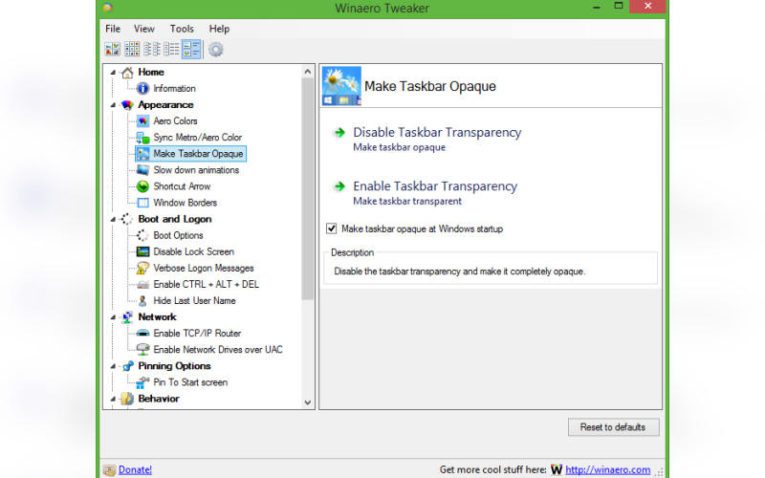
Task: Choose the details view toolbar icon
Action: click(171, 49)
